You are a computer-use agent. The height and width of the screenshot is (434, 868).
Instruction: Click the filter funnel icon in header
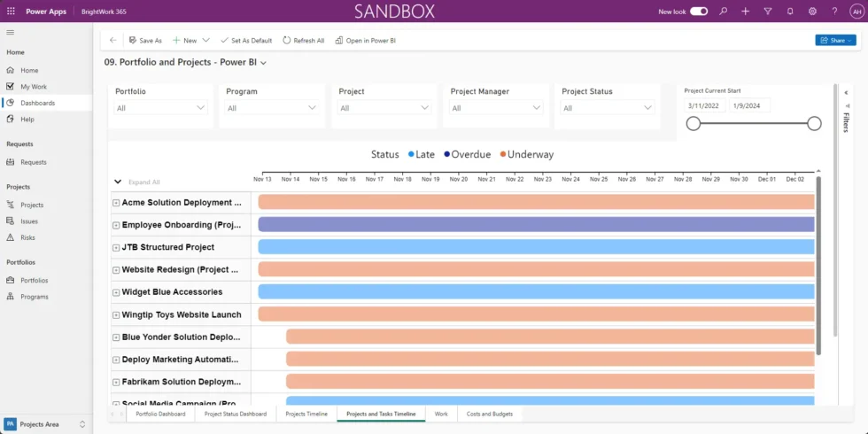pos(767,12)
